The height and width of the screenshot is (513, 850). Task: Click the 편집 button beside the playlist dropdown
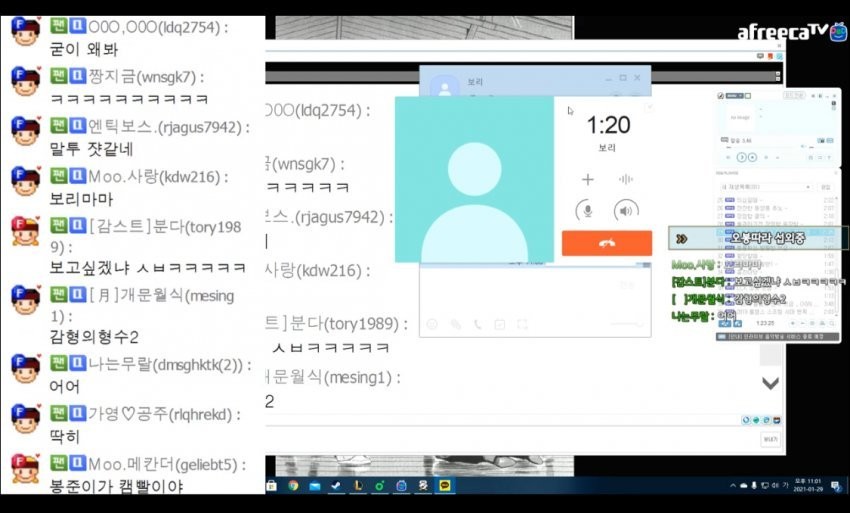coord(826,187)
